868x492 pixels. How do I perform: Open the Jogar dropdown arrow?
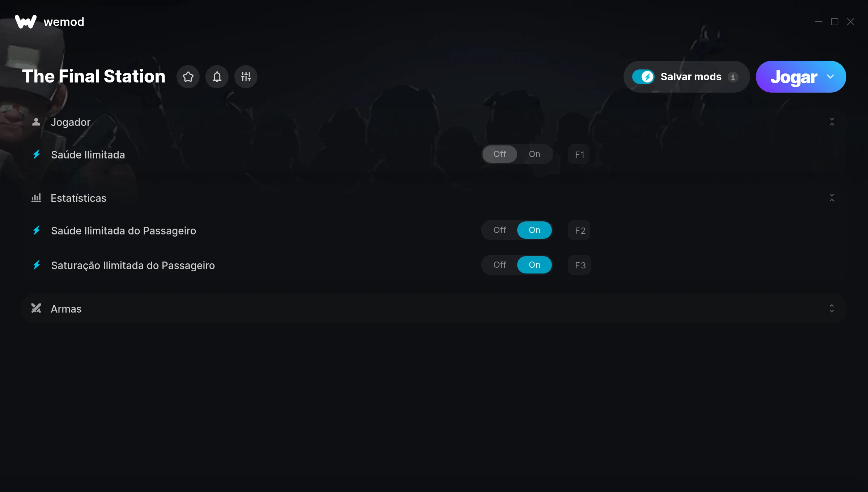[x=830, y=77]
